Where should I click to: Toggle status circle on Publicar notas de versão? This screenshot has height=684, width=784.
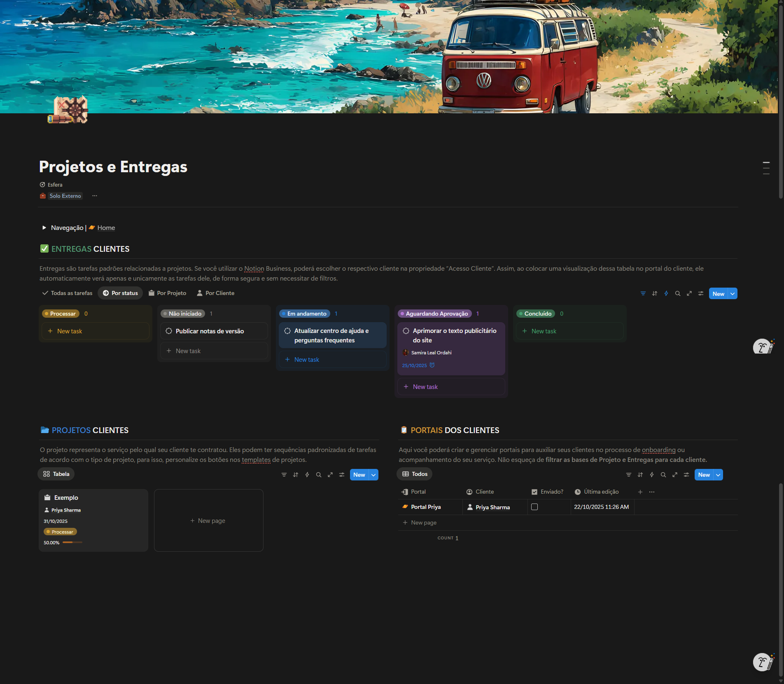pyautogui.click(x=169, y=331)
